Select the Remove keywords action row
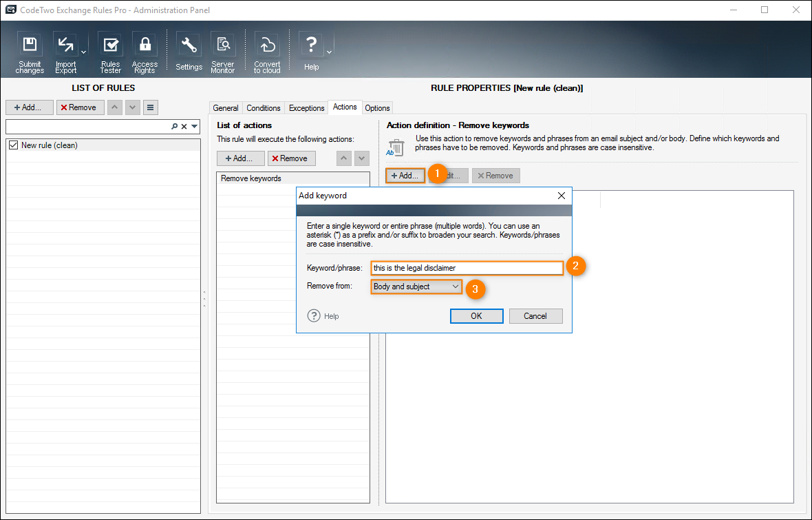Image resolution: width=812 pixels, height=520 pixels. click(x=293, y=178)
